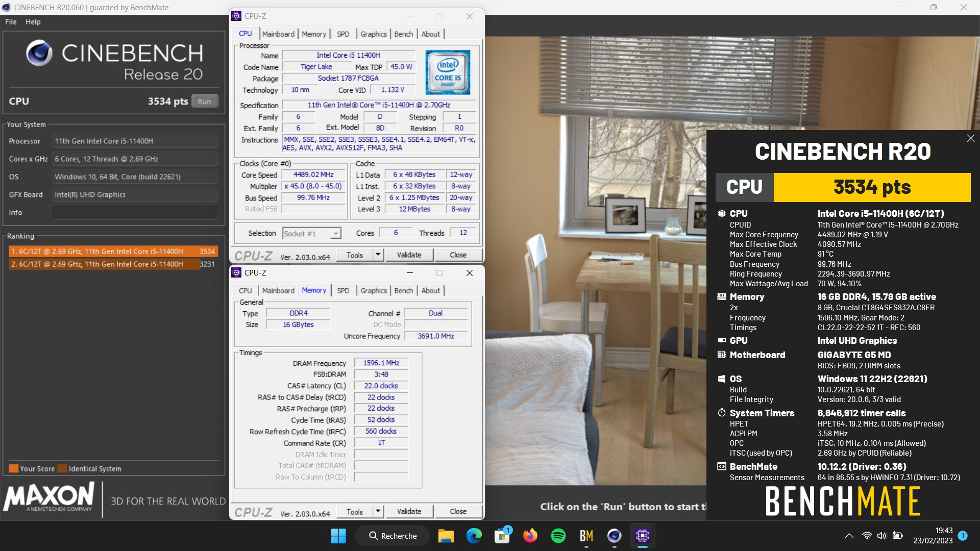Open BenchMate from taskbar
This screenshot has width=980, height=551.
click(x=586, y=536)
